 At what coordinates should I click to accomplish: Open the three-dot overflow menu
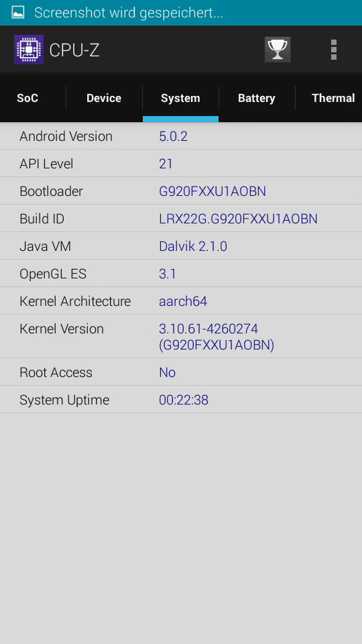coord(334,50)
